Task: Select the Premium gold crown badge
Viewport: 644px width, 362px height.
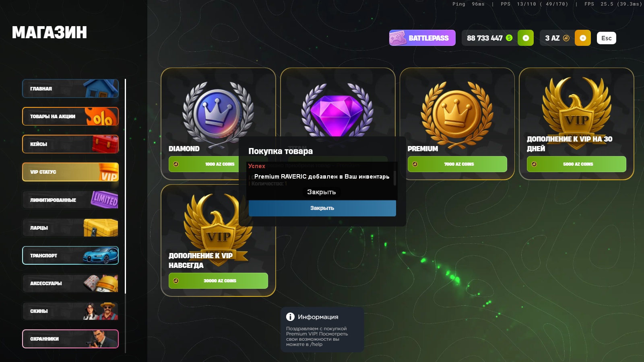Action: [x=457, y=113]
